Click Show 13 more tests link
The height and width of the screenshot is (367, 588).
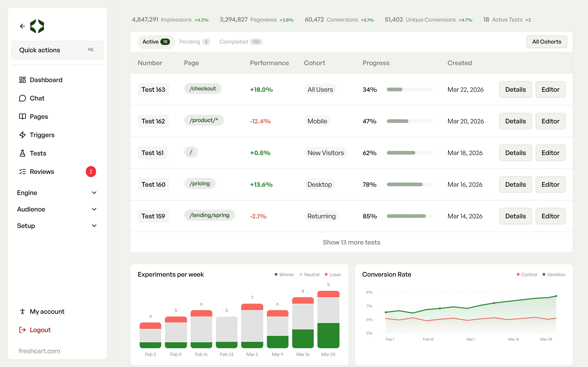[351, 242]
